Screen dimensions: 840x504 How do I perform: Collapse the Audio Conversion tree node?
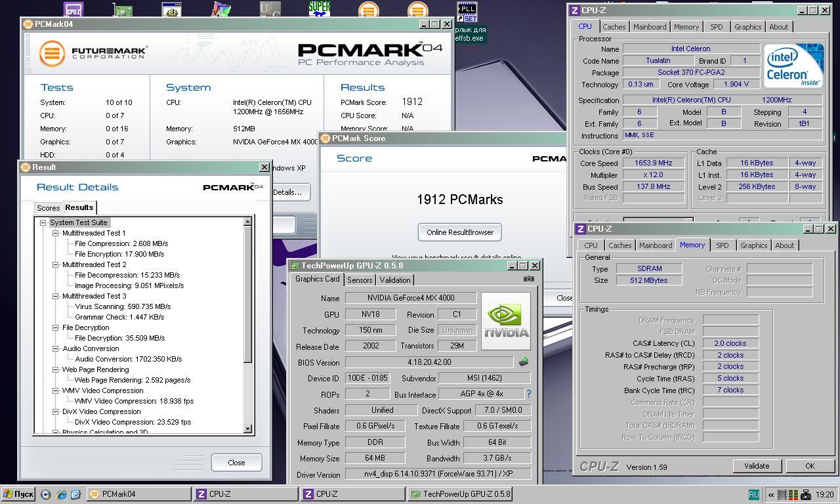[x=56, y=348]
